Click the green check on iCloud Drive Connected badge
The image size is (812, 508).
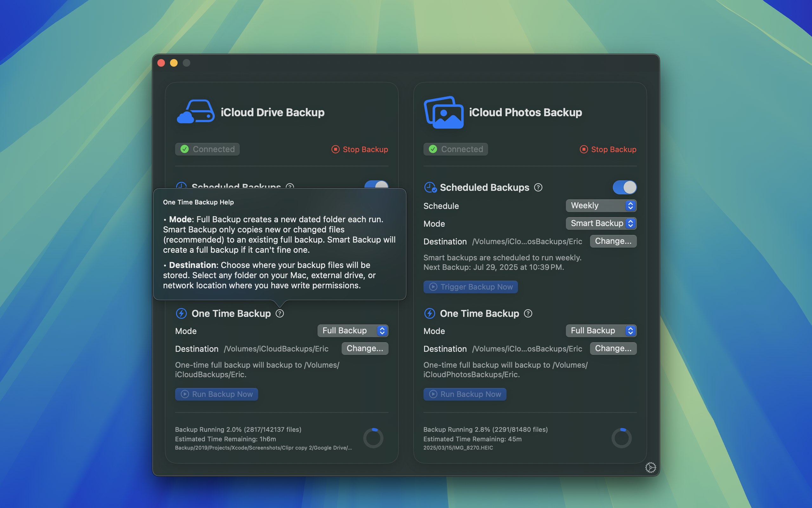(185, 149)
